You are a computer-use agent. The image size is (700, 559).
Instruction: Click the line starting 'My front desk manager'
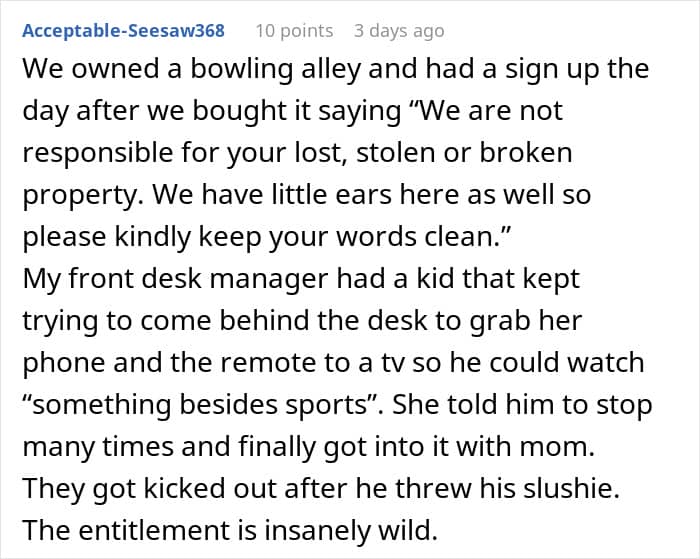301,280
